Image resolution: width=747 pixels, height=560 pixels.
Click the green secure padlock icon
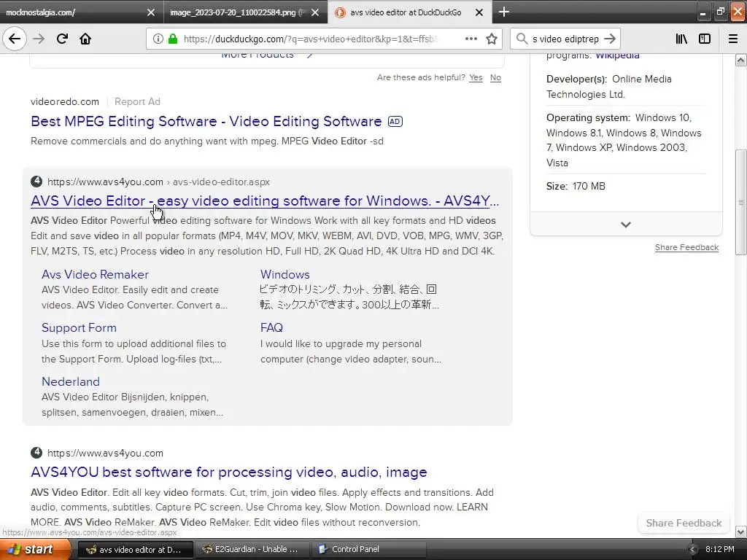172,39
